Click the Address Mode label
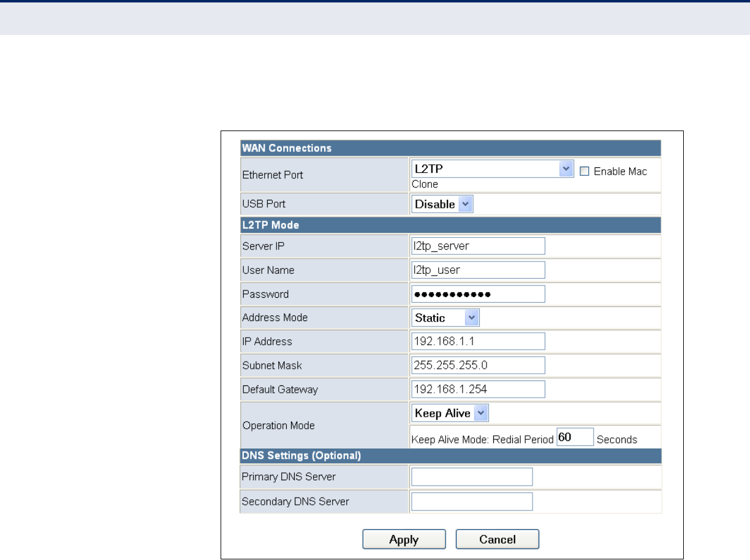This screenshot has height=560, width=750. point(275,318)
